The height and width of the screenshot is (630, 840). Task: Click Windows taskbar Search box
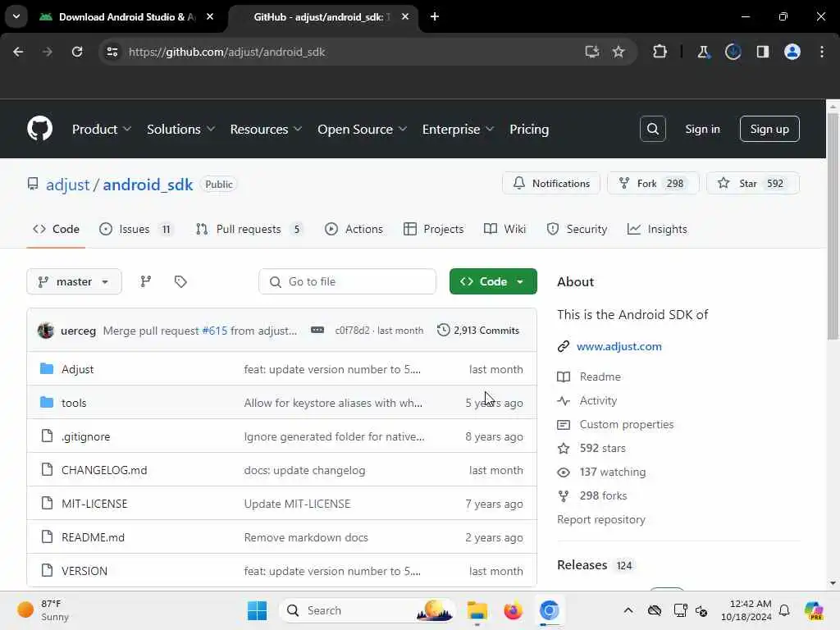(x=367, y=610)
